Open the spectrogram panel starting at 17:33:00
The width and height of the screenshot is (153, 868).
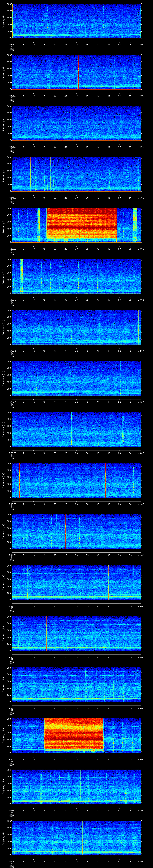click(76, 123)
